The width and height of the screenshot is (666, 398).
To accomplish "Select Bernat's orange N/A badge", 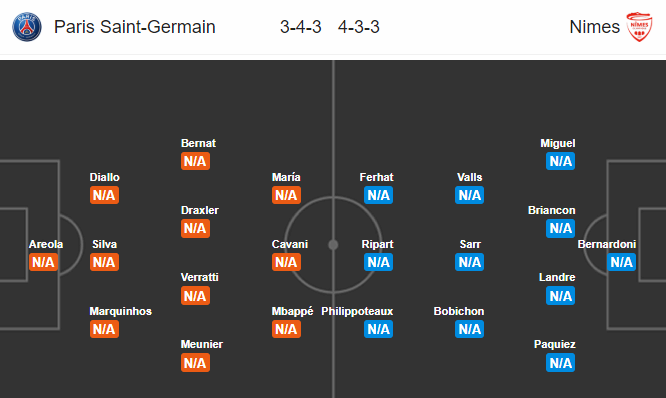I will pyautogui.click(x=195, y=161).
